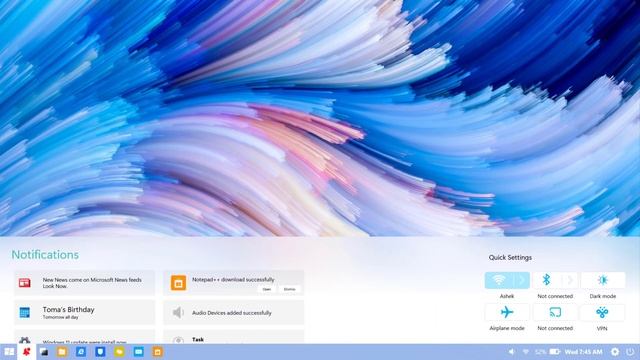
Task: Click the battery indicator in the taskbar
Action: (554, 351)
